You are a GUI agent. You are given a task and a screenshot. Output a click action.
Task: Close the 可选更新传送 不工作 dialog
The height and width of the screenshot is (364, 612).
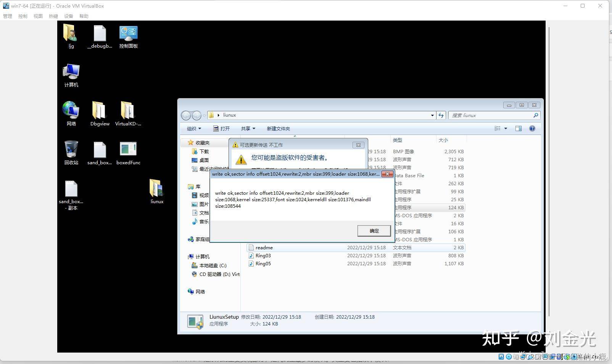358,145
